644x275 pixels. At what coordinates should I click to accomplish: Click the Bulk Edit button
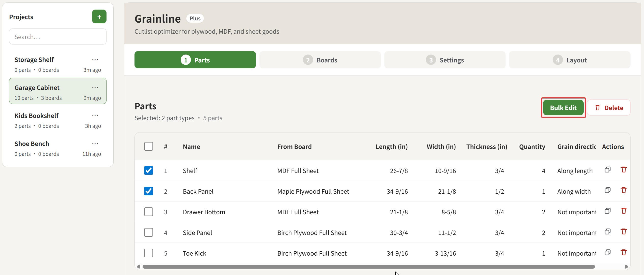pyautogui.click(x=563, y=108)
